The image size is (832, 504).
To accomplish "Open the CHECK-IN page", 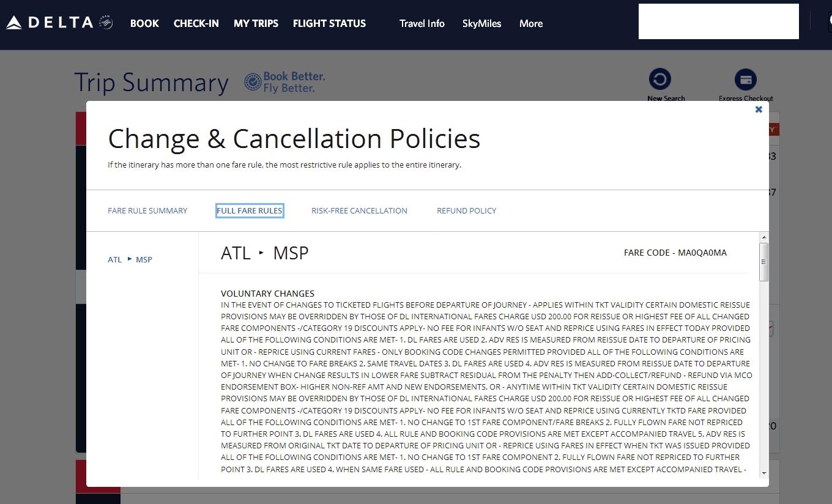I will [196, 23].
